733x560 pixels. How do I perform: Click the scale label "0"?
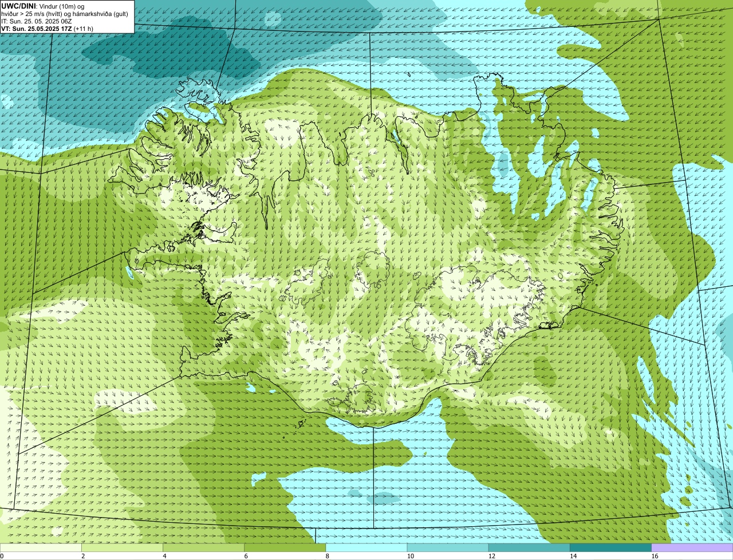pyautogui.click(x=2, y=556)
